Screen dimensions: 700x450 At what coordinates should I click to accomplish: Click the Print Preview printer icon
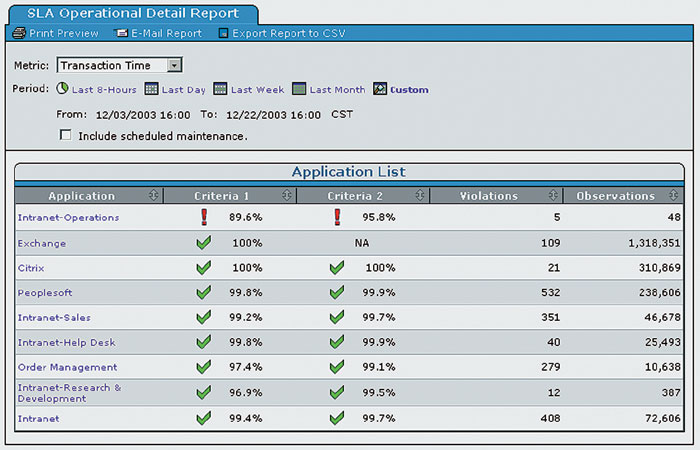[19, 33]
